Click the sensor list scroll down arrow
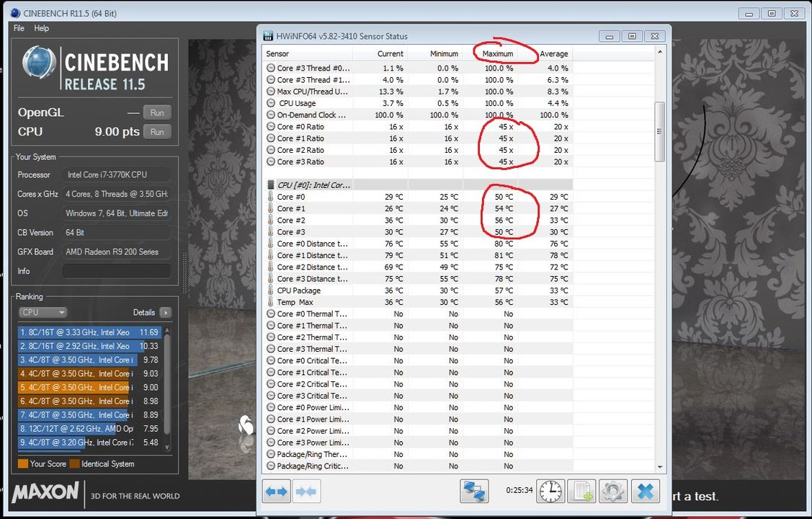This screenshot has height=519, width=812. (660, 466)
